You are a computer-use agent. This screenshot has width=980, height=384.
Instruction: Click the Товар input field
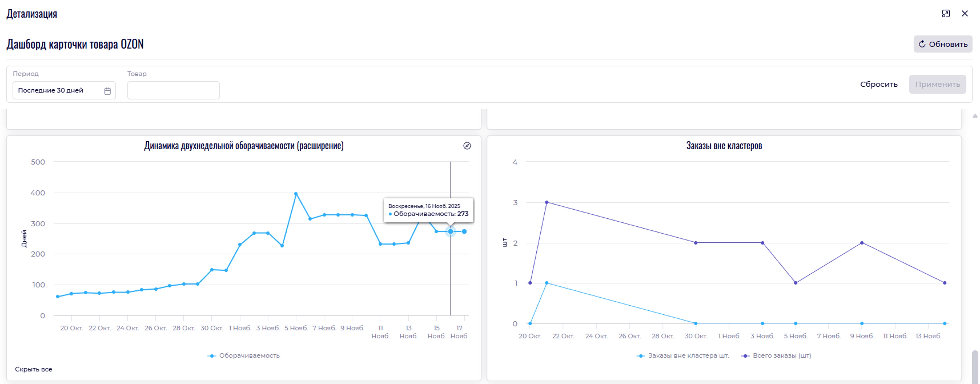pyautogui.click(x=173, y=90)
